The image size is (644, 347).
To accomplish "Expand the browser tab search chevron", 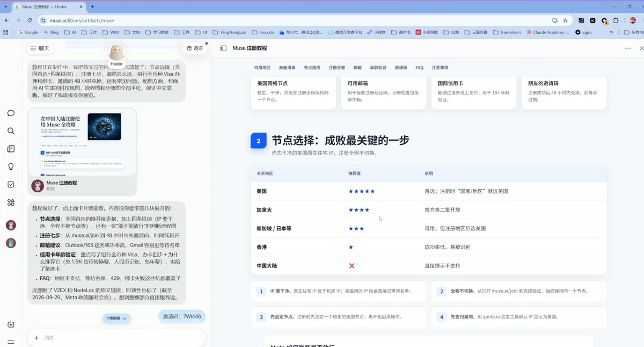I will (x=5, y=6).
